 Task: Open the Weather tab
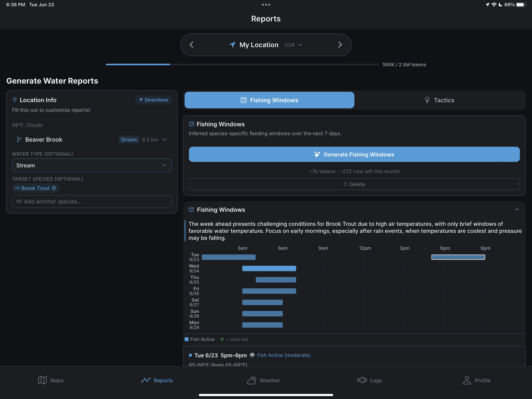(263, 380)
